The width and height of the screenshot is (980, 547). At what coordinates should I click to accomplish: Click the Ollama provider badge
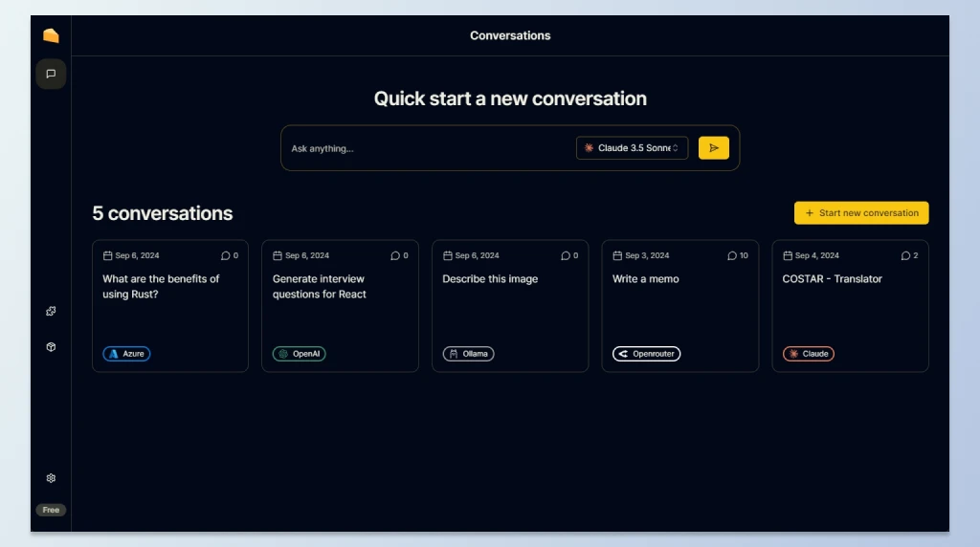[x=468, y=354]
